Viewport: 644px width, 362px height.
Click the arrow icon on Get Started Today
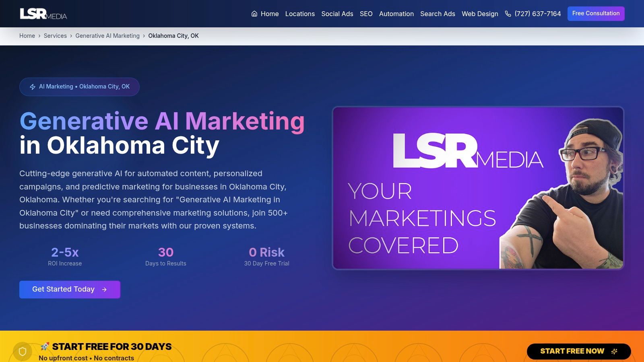pos(104,290)
